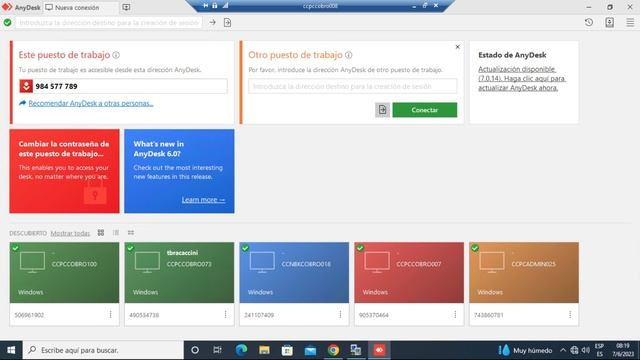
Task: Expand hidden system tray icons chevron
Action: [x=563, y=350]
